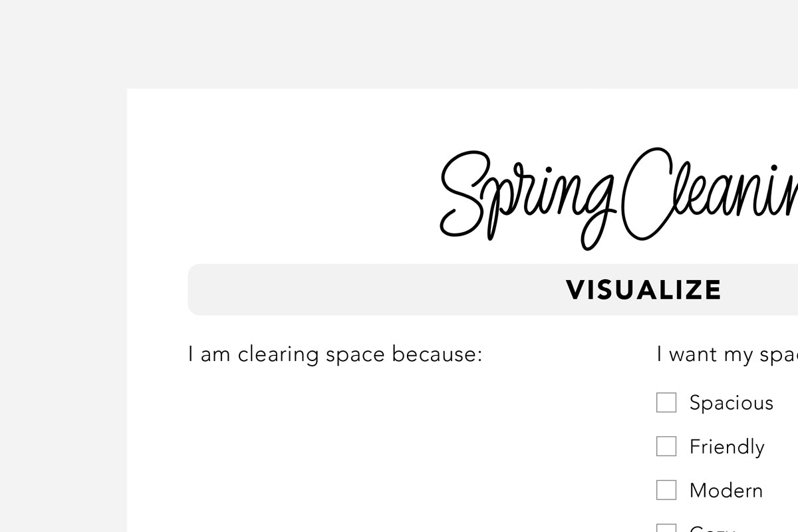Click the Friendly option label
Screen dimensions: 798x532
pos(727,447)
